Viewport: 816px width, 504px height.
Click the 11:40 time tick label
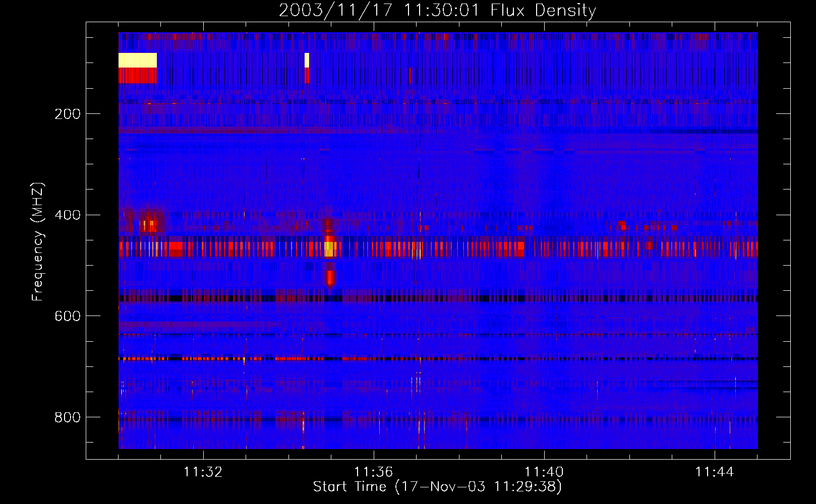(x=544, y=472)
